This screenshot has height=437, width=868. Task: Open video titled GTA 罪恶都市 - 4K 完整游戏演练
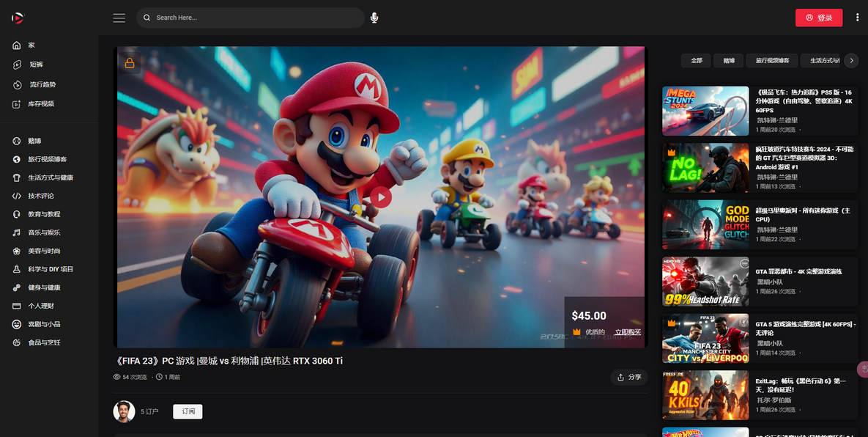click(799, 272)
